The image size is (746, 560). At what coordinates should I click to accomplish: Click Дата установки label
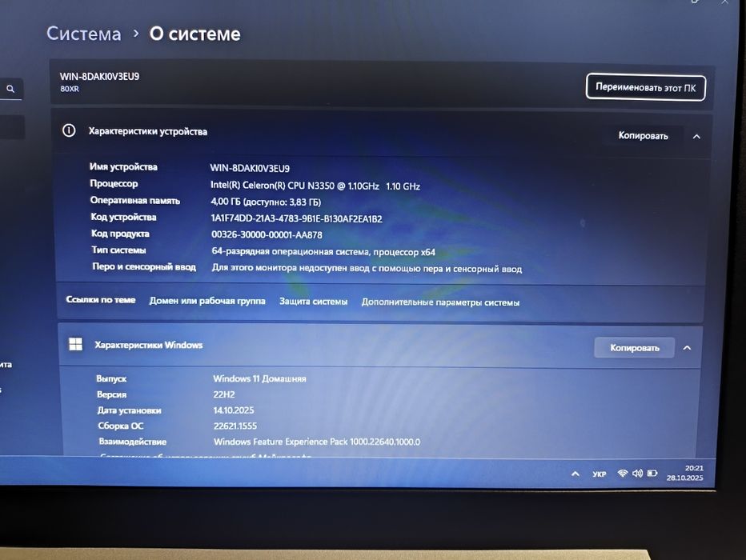click(x=130, y=410)
